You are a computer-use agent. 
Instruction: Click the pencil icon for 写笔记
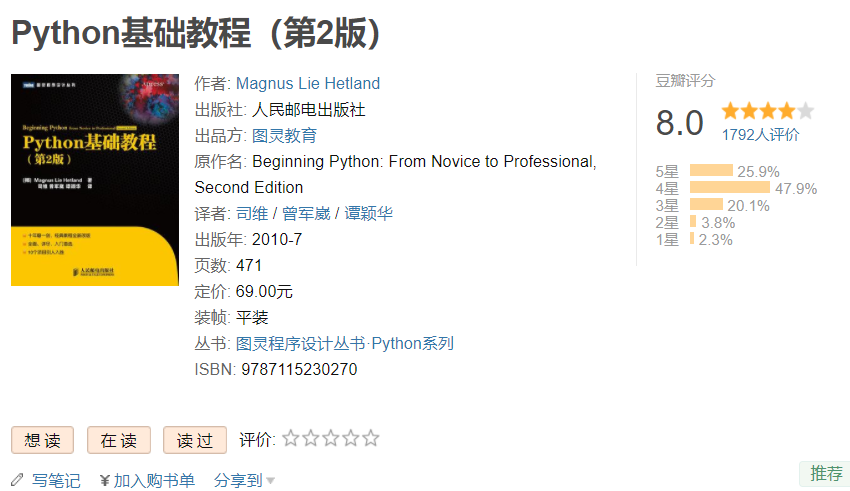17,480
